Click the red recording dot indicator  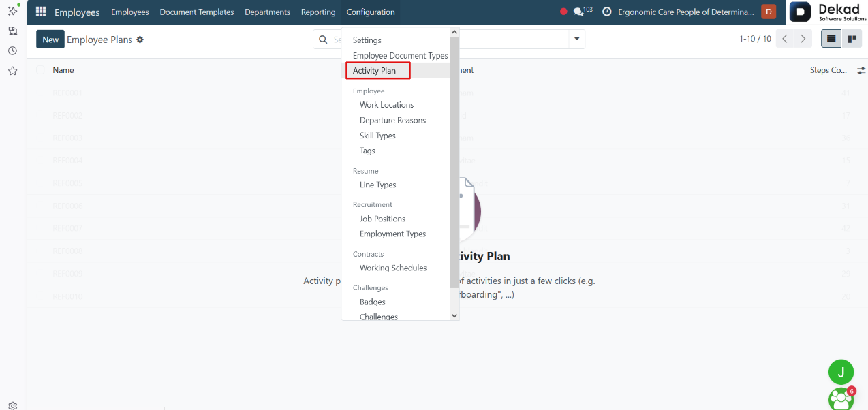click(563, 12)
